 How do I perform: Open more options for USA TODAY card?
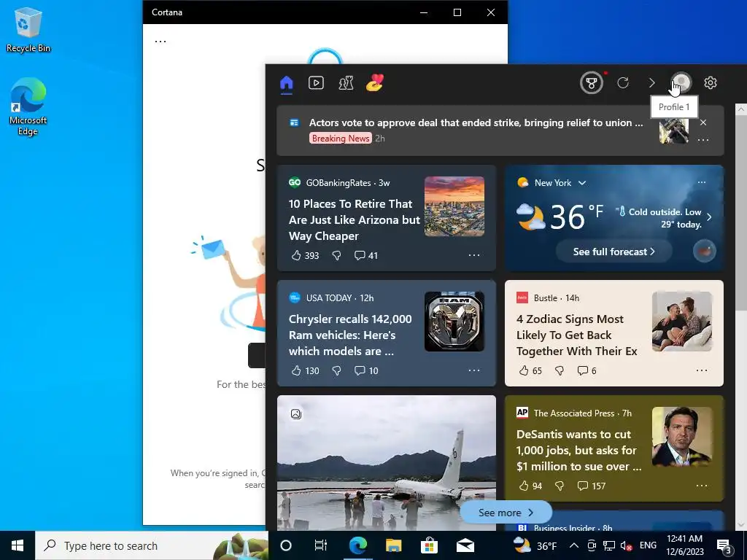[x=474, y=370]
